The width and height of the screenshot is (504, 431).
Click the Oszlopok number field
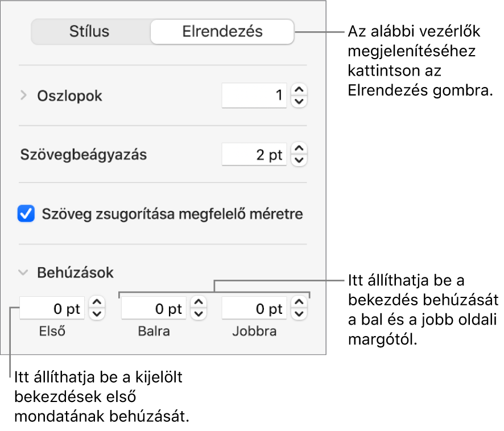pyautogui.click(x=254, y=96)
